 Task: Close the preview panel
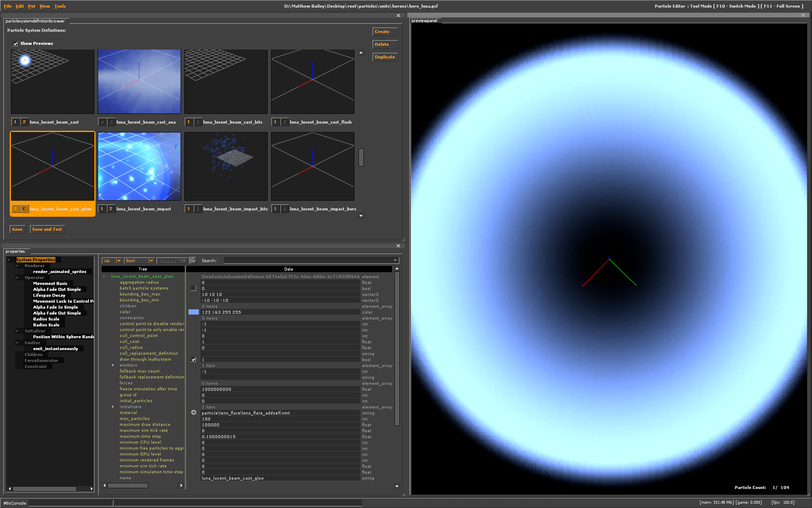[x=803, y=15]
